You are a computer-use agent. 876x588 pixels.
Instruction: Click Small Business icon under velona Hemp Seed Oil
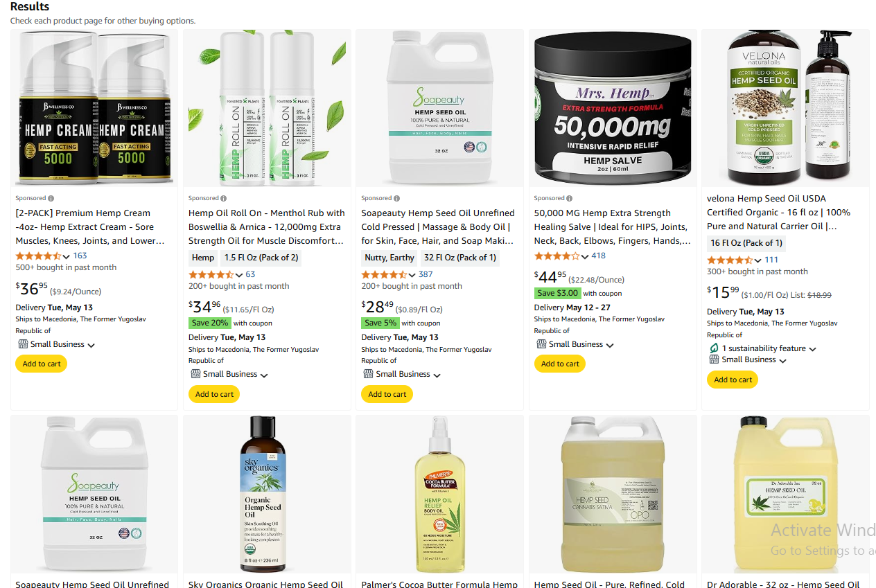[x=714, y=359]
